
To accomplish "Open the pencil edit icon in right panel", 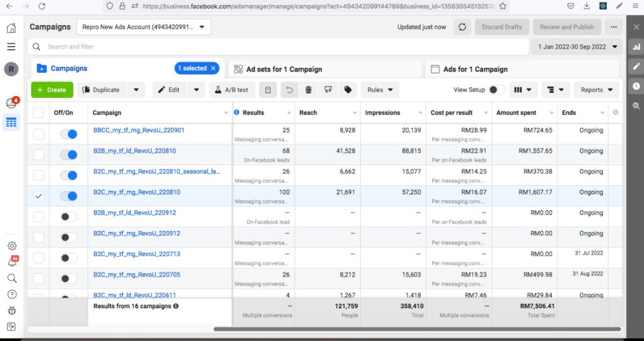I will click(636, 67).
